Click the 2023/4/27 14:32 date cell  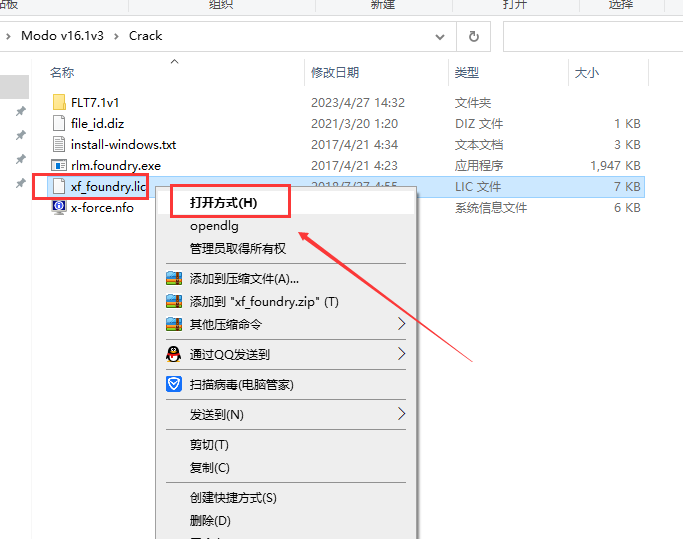point(358,103)
